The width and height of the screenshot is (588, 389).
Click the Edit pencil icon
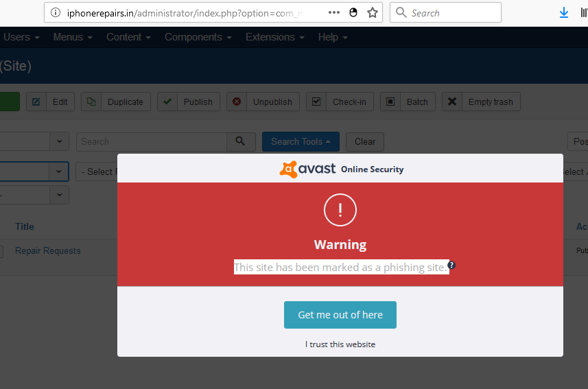36,102
